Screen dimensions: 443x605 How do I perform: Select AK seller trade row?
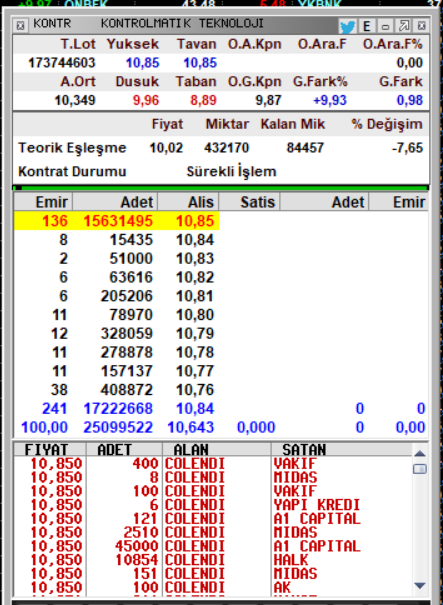click(x=213, y=588)
